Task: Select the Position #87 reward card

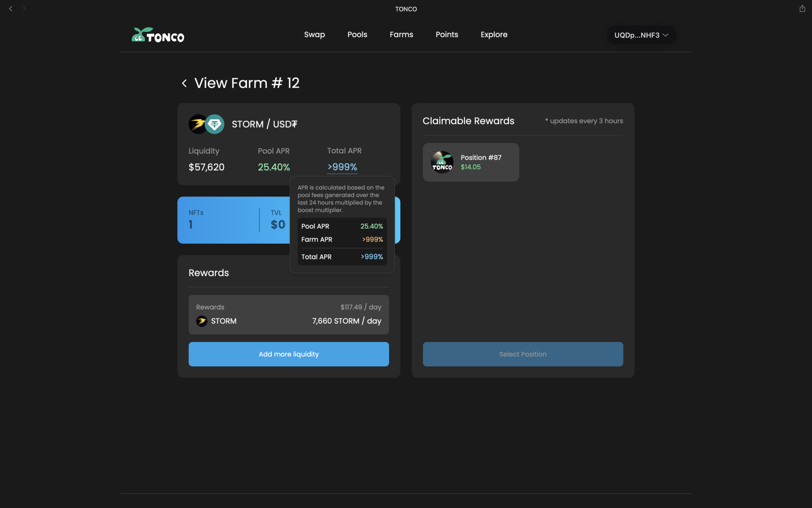Action: (x=471, y=162)
